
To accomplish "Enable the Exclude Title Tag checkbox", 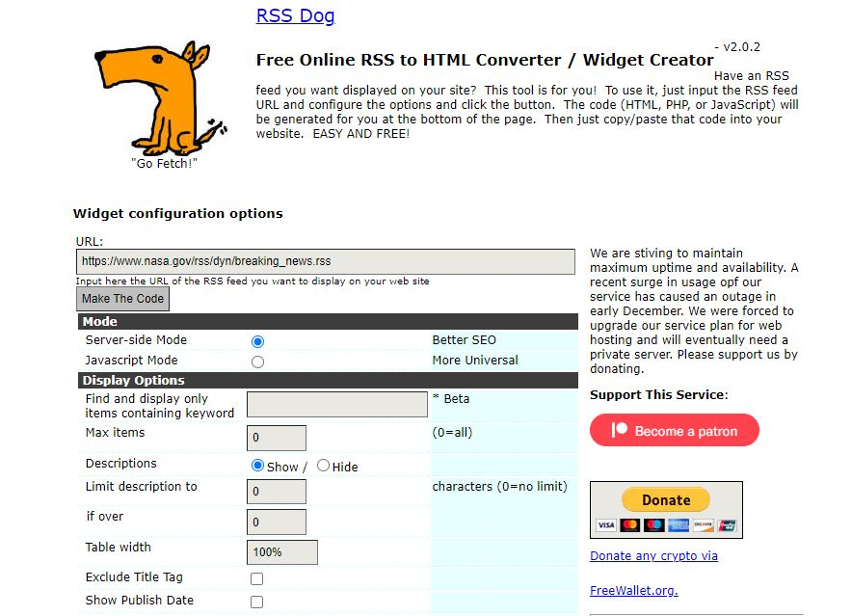I will coord(257,579).
